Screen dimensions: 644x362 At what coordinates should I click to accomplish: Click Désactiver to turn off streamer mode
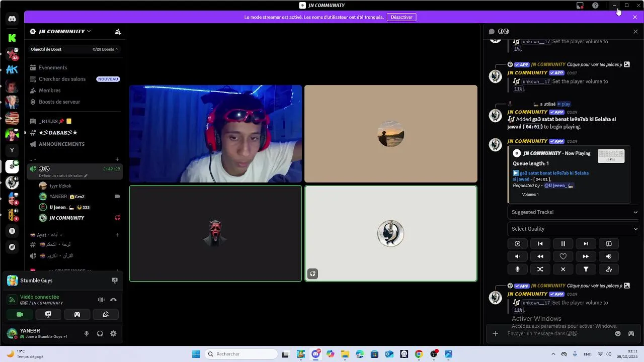401,17
